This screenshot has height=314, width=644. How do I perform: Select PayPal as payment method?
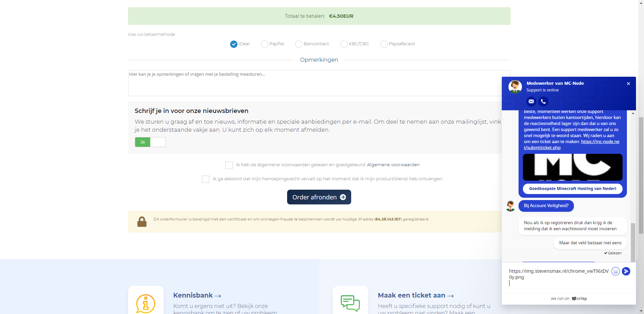coord(265,44)
